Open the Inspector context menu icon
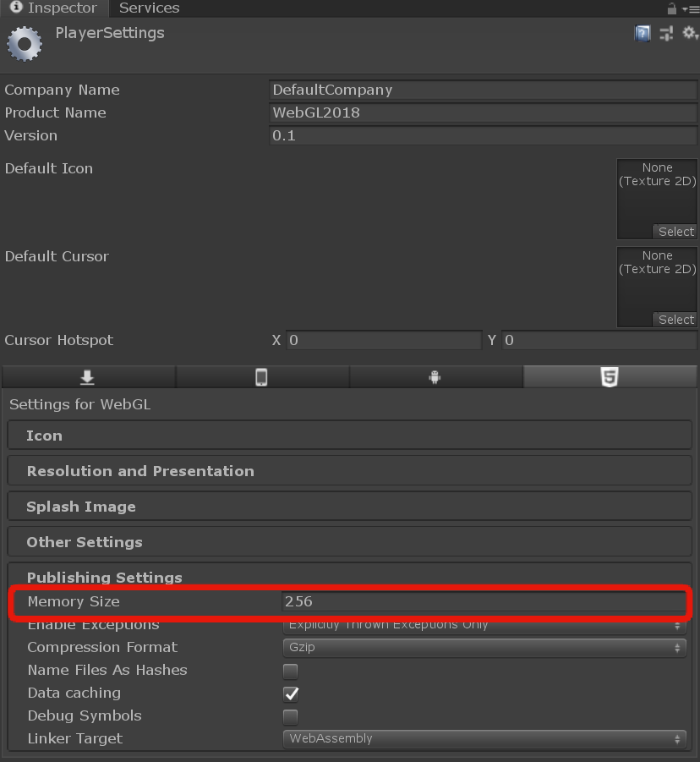 [x=693, y=8]
